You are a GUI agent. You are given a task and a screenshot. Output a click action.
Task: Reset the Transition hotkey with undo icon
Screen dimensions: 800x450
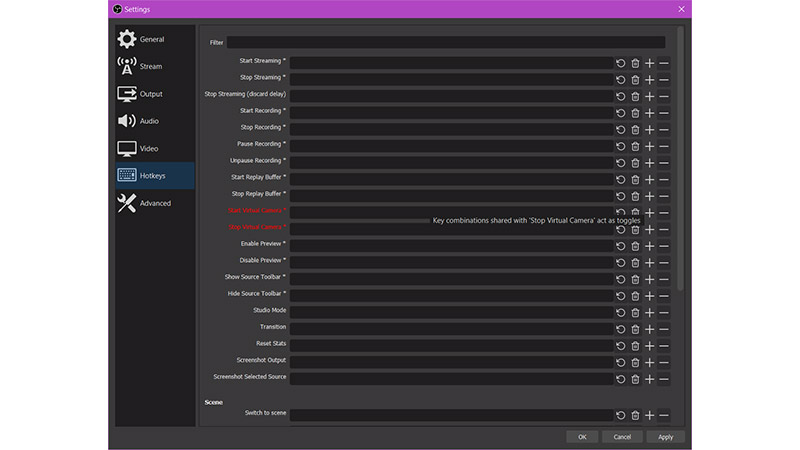pyautogui.click(x=620, y=330)
